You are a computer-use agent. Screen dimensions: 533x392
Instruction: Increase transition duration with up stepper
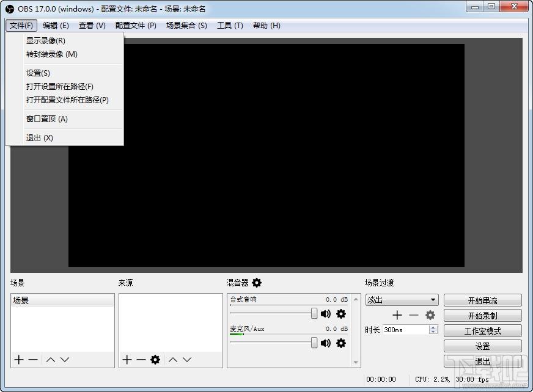[433, 327]
